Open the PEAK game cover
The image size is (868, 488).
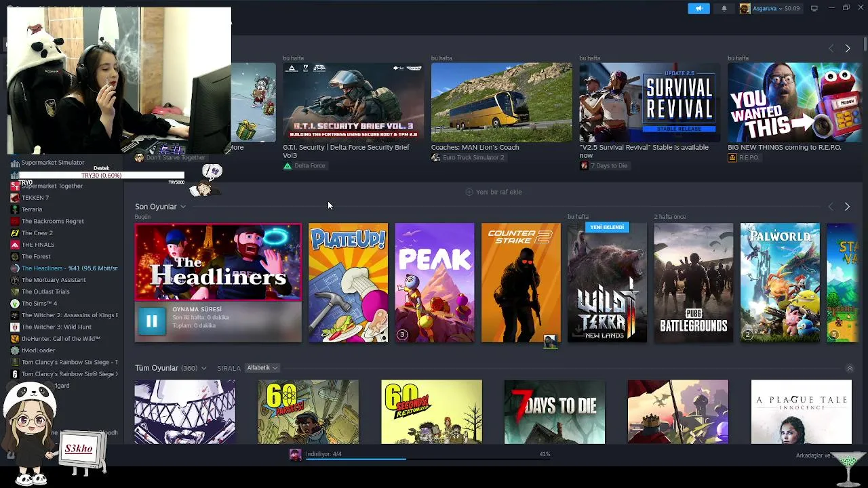pos(435,283)
